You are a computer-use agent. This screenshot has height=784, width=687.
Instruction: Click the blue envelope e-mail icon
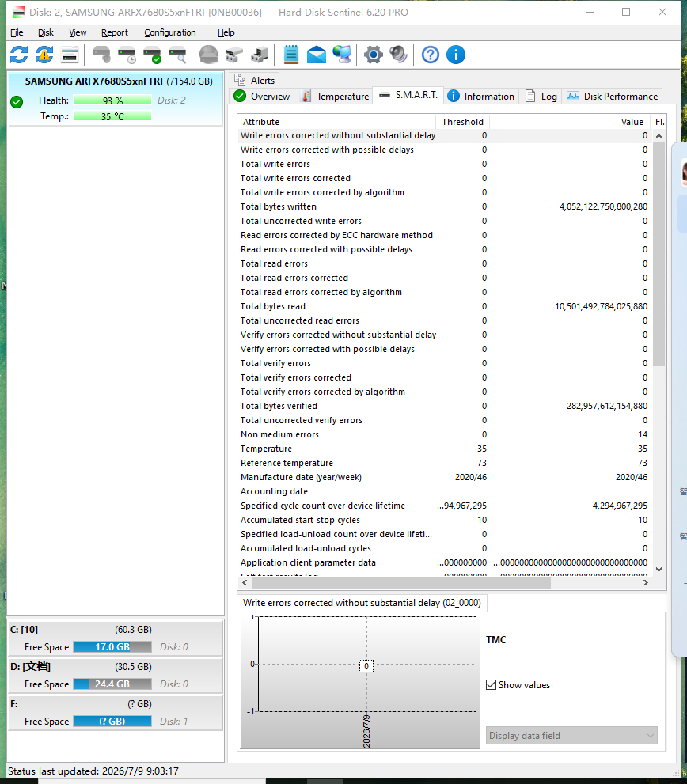(317, 55)
